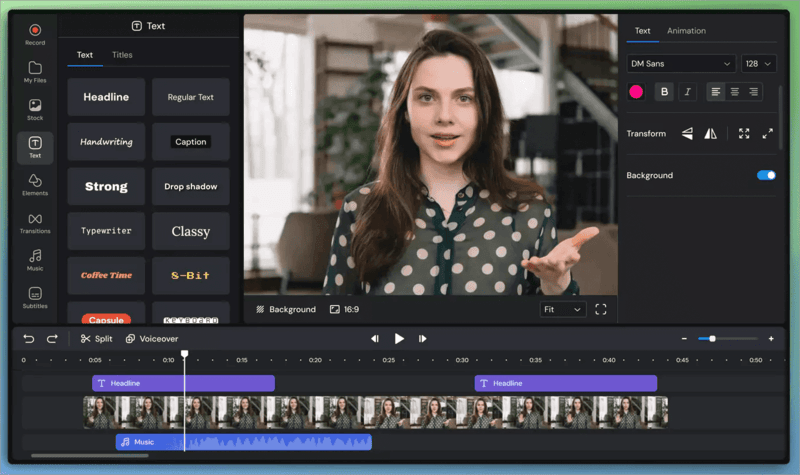Fit element to canvas in Transform

(744, 134)
